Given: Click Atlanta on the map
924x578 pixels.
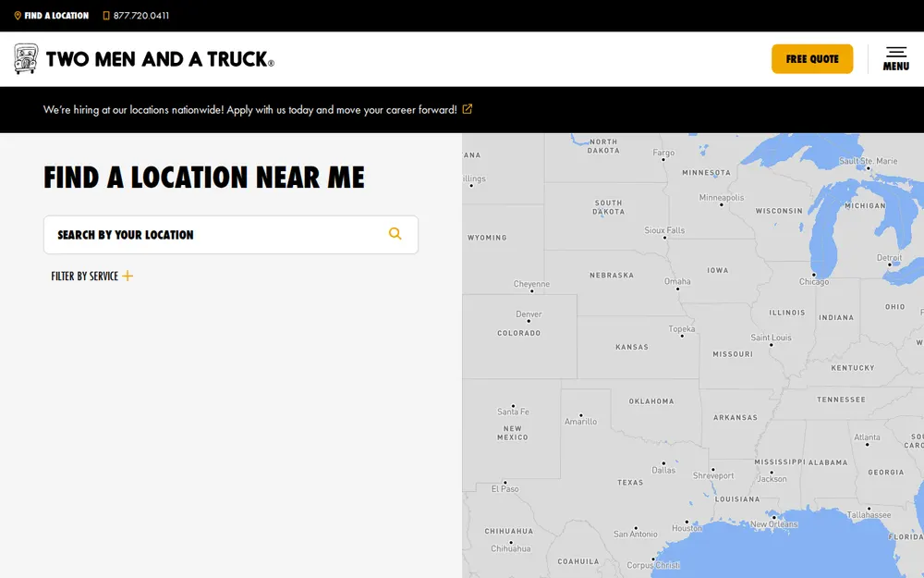Looking at the screenshot, I should 867,437.
